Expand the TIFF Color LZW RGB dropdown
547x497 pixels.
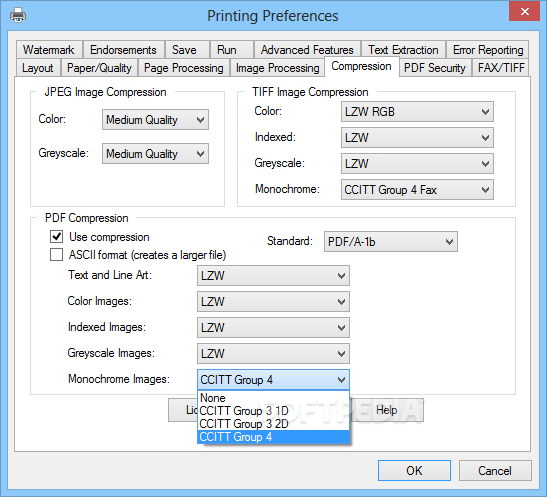417,112
